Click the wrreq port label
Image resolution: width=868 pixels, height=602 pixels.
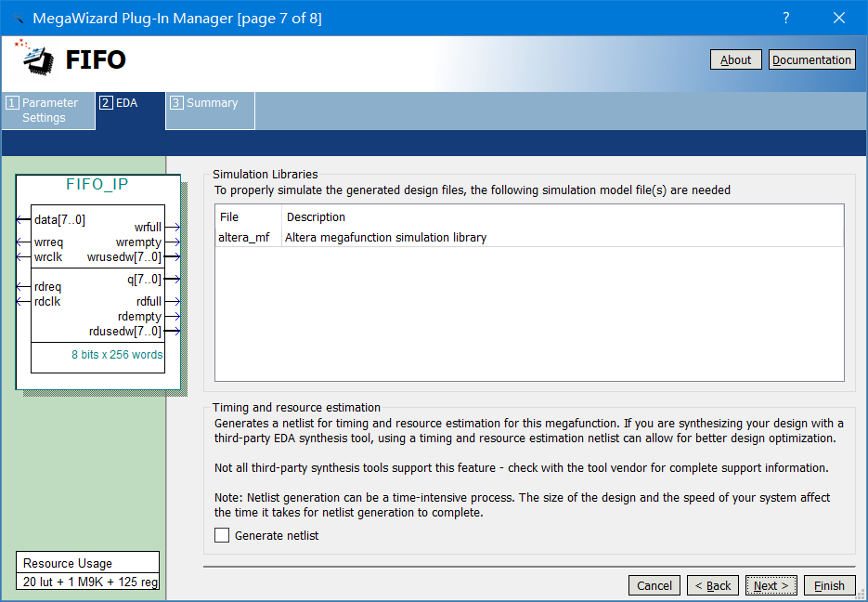pyautogui.click(x=48, y=242)
